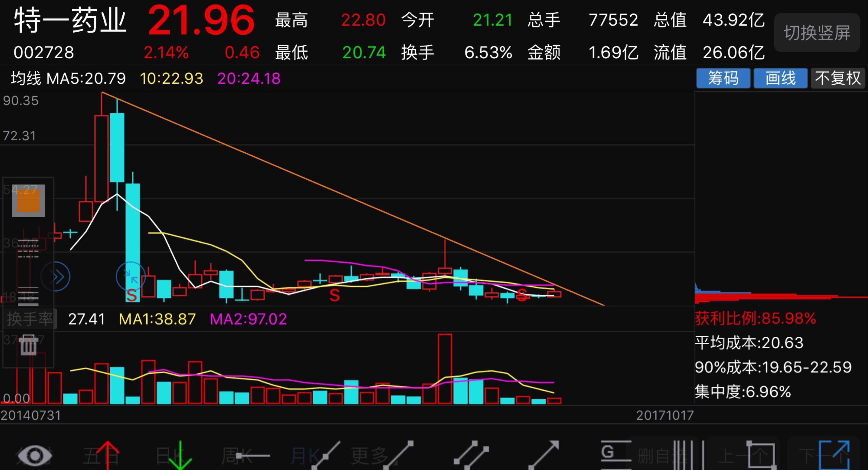Tap the stock code 002728
This screenshot has width=868, height=470.
click(44, 53)
